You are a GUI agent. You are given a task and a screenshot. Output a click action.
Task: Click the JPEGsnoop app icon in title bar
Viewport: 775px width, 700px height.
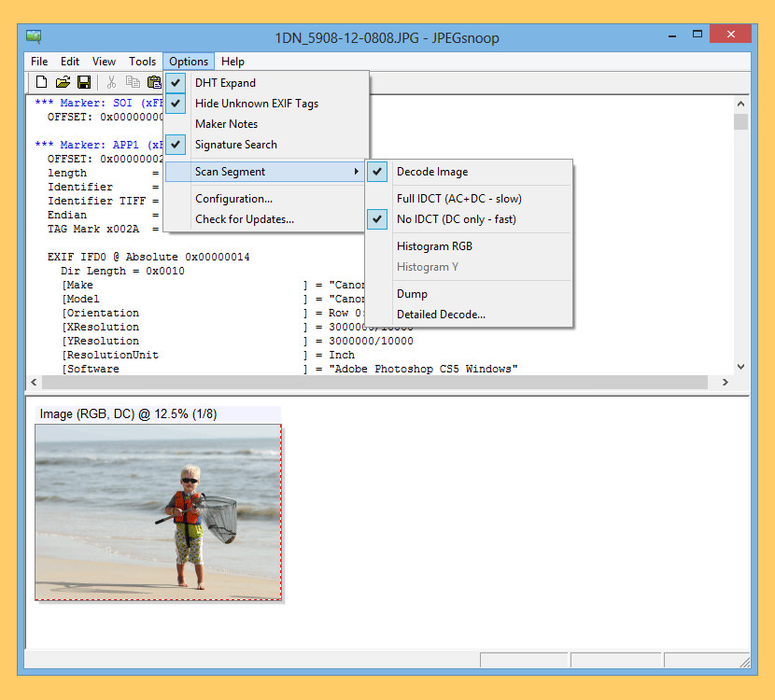pos(34,36)
